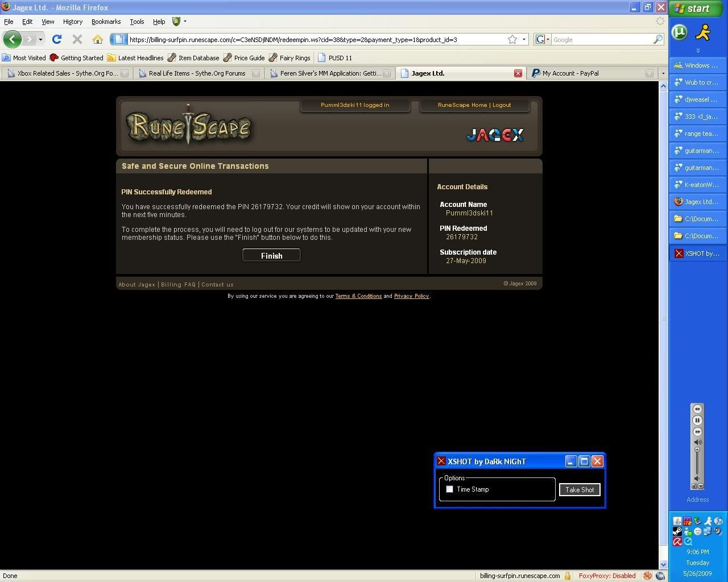Click the Jagex logo
Viewport: 728px width, 582px height.
coord(495,135)
